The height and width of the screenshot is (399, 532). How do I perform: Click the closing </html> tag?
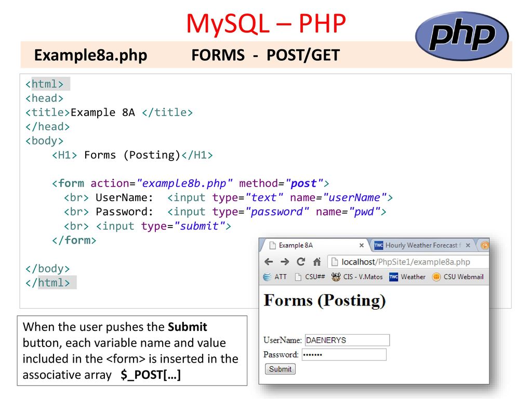click(47, 283)
